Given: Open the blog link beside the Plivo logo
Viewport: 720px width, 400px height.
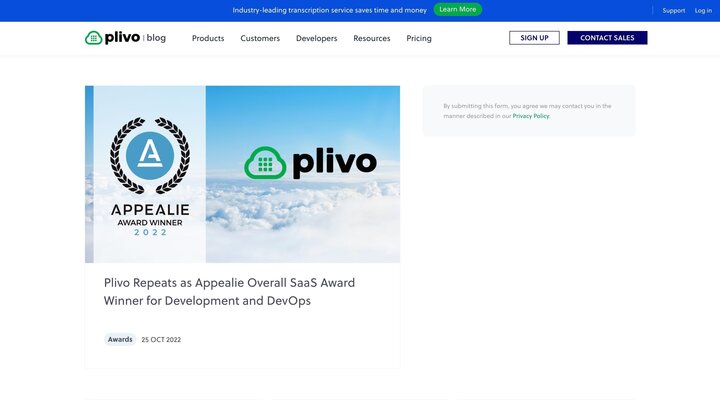Looking at the screenshot, I should pos(156,38).
